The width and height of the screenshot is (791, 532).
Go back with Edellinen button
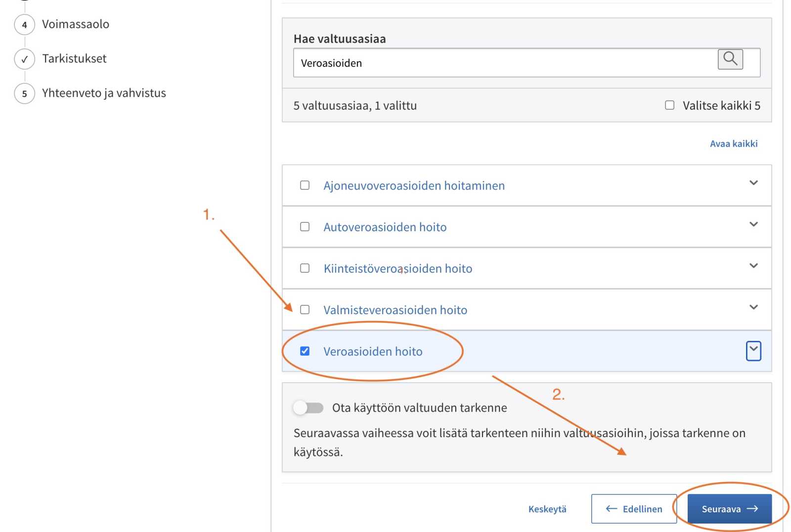click(634, 509)
